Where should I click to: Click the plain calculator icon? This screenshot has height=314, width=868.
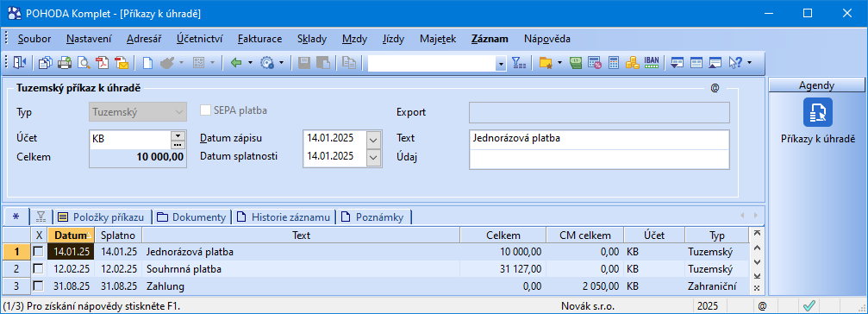(x=614, y=63)
